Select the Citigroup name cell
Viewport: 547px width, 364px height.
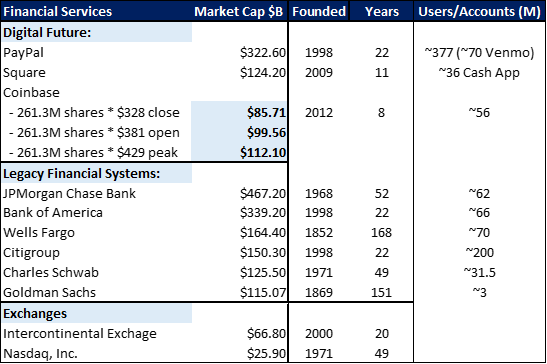tap(31, 252)
